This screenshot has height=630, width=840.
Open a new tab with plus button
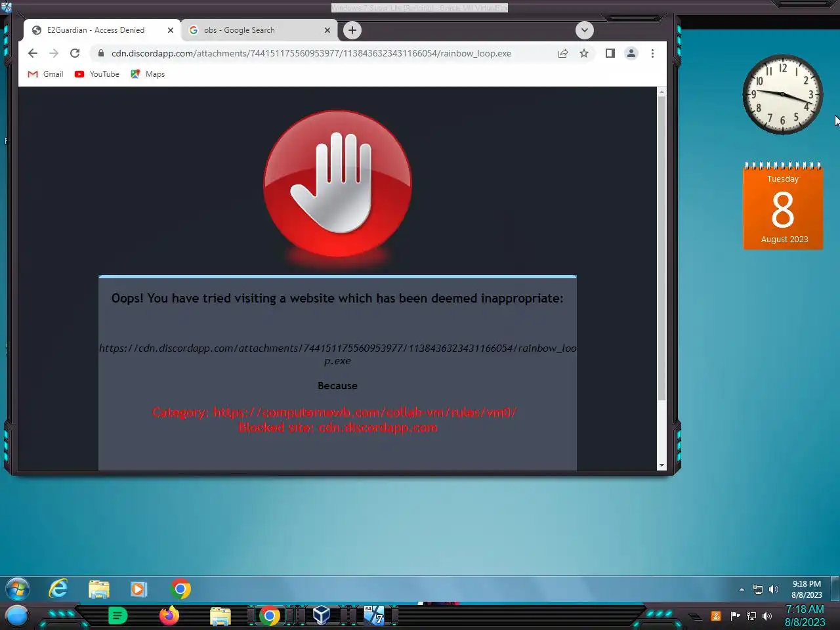352,30
